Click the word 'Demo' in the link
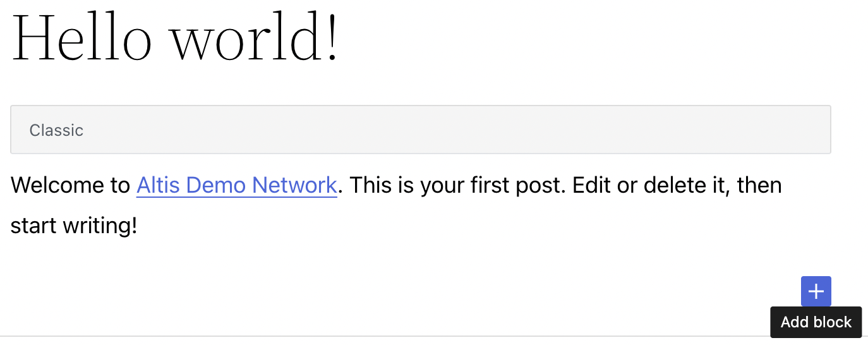Screen dimensions: 868x345 coord(217,185)
